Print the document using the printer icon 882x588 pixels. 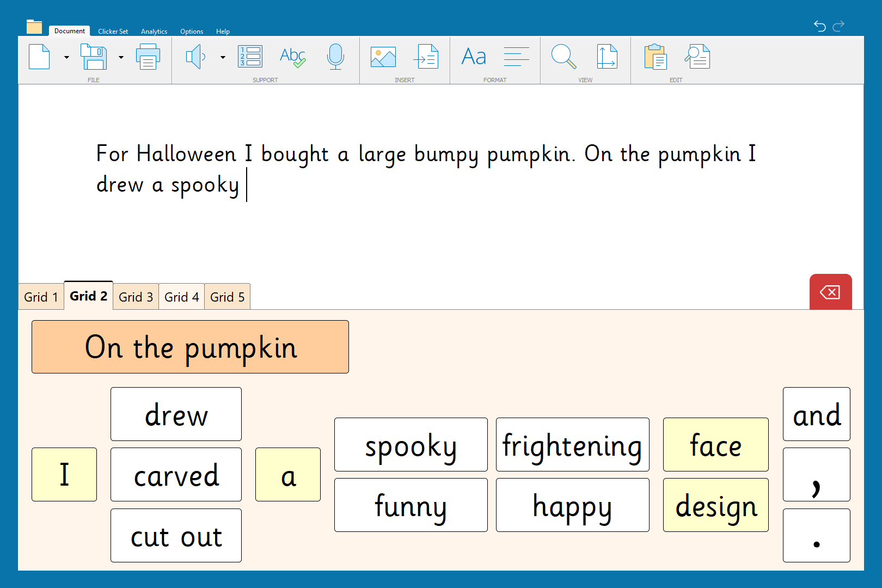[148, 57]
